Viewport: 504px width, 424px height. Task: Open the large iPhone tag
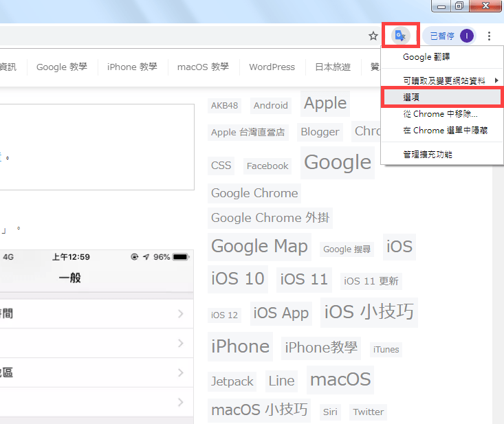[240, 346]
